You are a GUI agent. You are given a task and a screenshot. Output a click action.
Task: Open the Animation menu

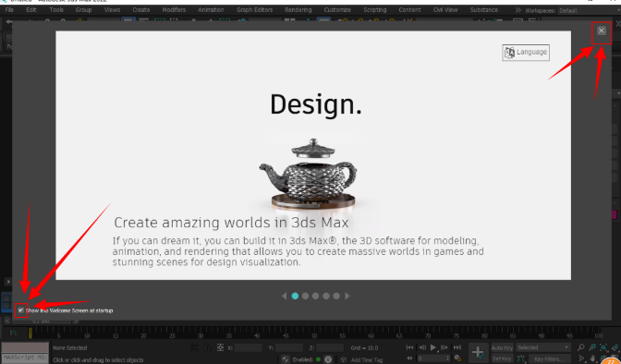click(x=211, y=9)
